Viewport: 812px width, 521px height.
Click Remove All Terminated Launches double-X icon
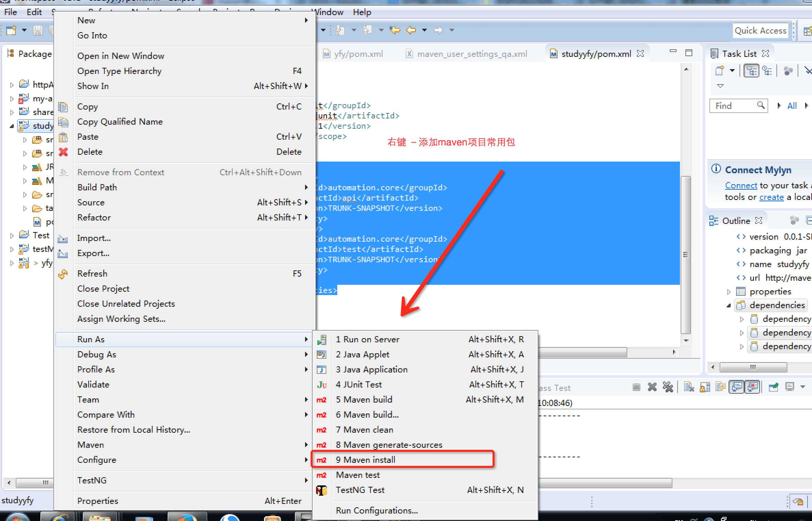[x=668, y=387]
